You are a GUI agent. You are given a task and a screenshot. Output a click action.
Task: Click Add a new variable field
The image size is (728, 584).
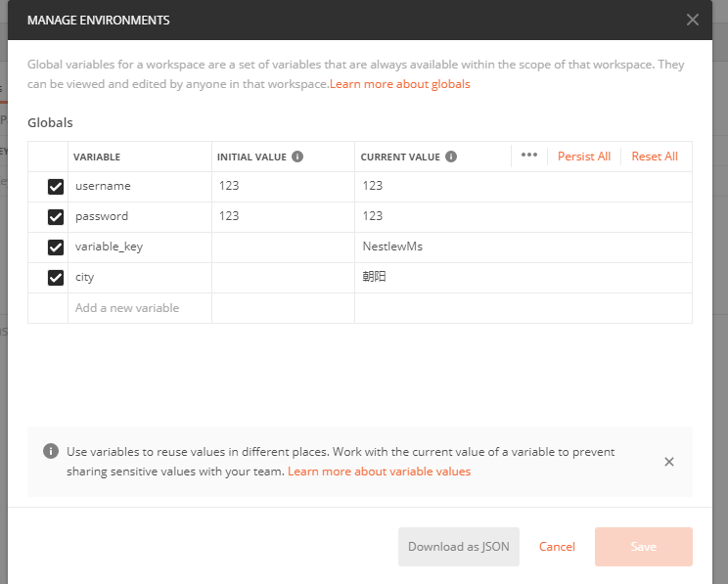[140, 308]
